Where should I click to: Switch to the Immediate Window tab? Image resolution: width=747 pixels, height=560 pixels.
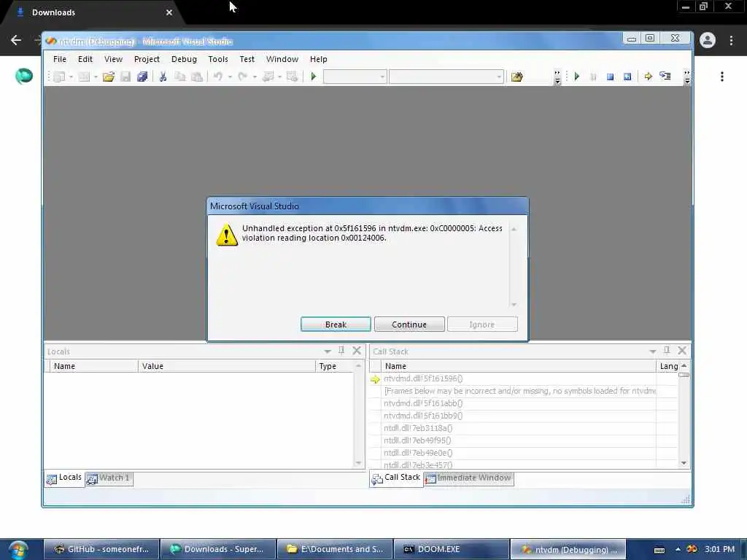(469, 478)
